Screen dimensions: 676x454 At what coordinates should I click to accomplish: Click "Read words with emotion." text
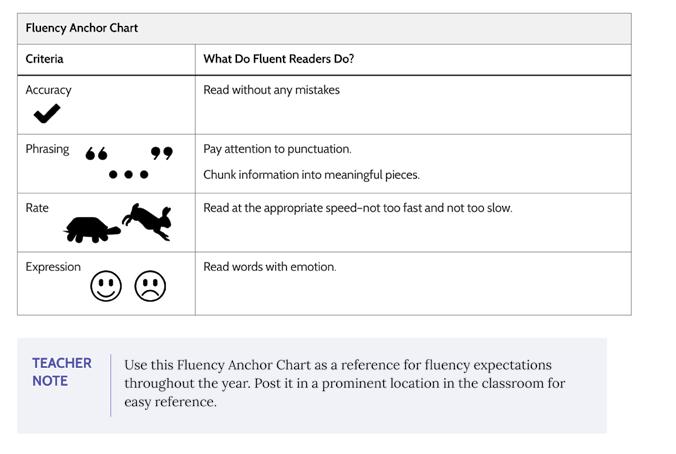tap(269, 267)
